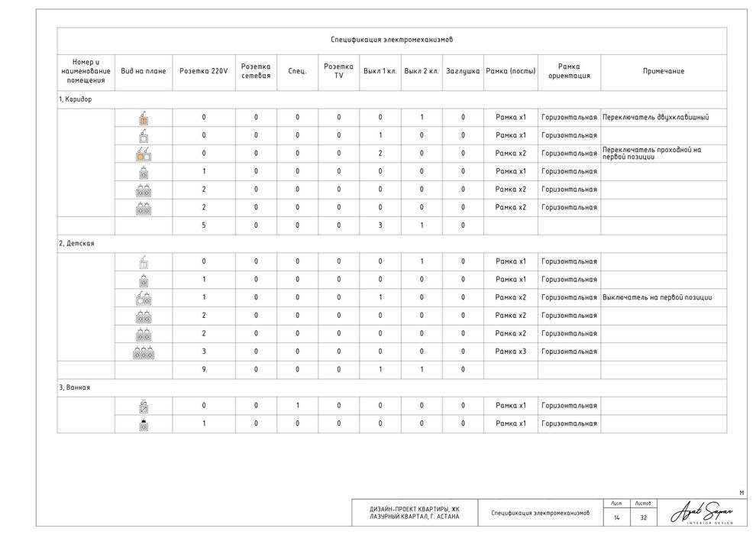Click the Переключатель двухклавишный note cell
The height and width of the screenshot is (535, 756).
coord(664,117)
